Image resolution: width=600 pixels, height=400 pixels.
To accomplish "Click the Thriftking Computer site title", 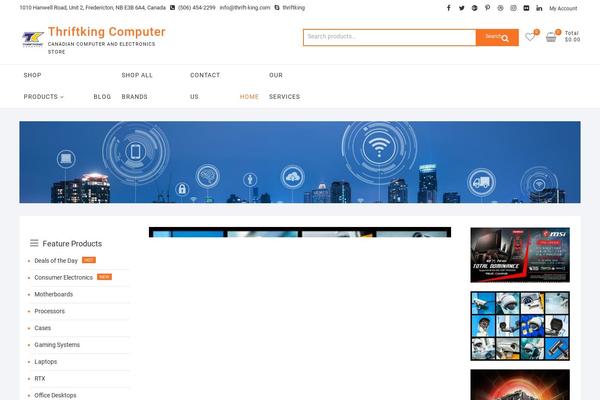I will (x=107, y=32).
